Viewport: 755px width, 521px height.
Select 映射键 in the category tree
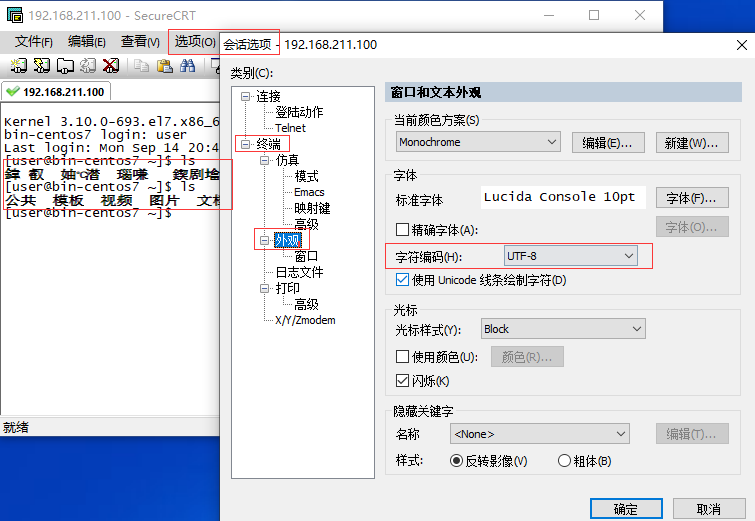[312, 208]
